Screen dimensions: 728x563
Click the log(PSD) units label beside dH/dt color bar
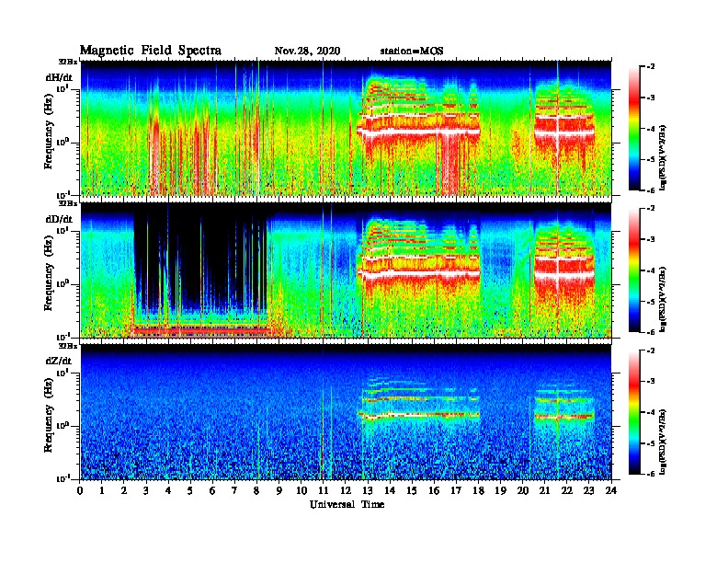(x=664, y=157)
